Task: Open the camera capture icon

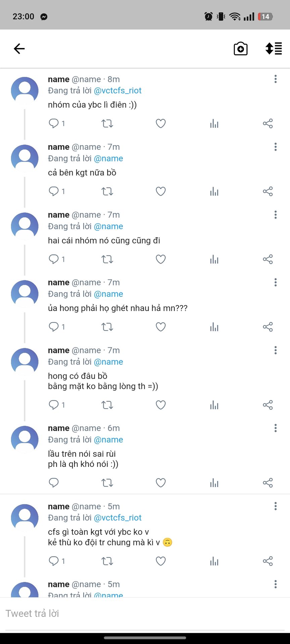Action: pos(240,49)
